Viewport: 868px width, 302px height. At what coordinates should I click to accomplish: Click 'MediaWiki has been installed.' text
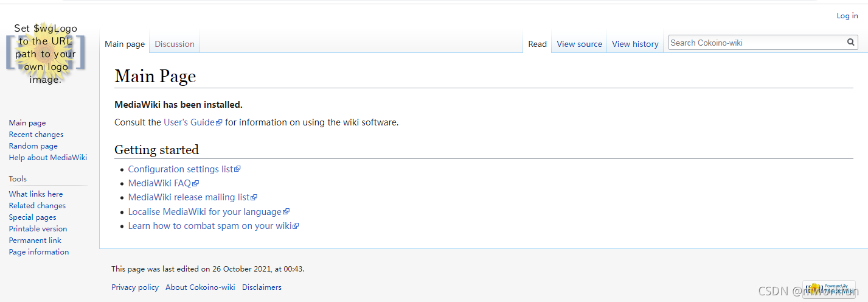click(x=178, y=105)
